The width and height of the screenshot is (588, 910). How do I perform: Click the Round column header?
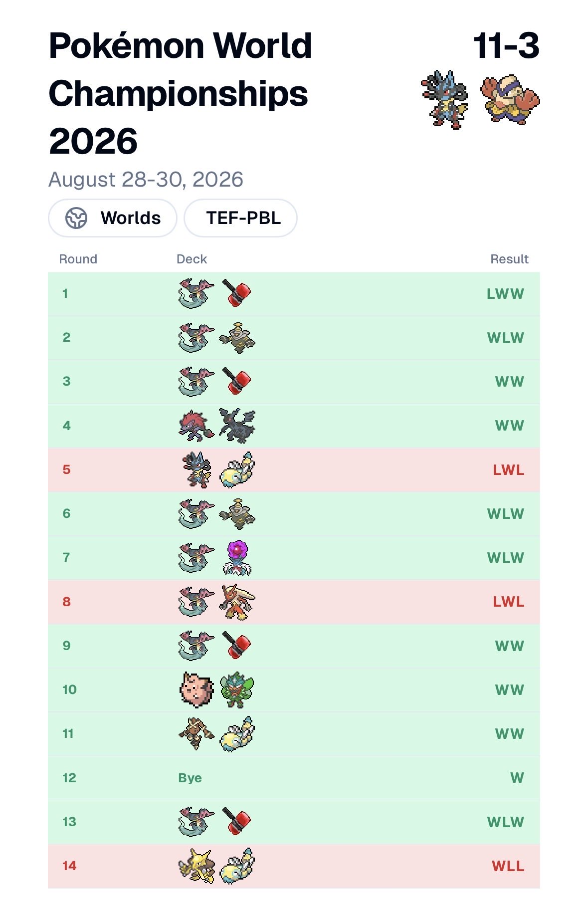click(x=78, y=259)
